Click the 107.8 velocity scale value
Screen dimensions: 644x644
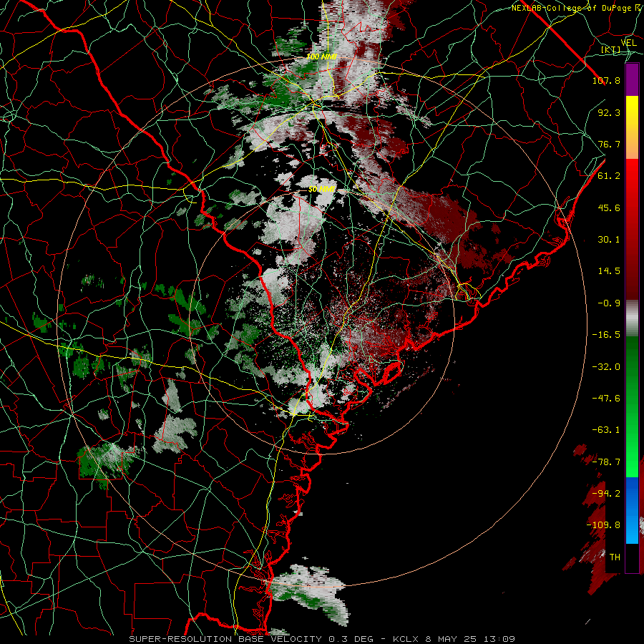point(606,80)
